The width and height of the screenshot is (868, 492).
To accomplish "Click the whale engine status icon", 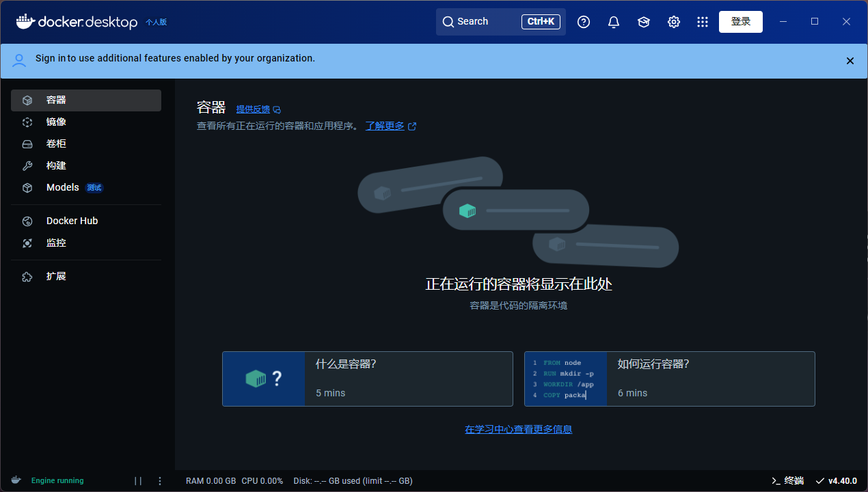I will (x=16, y=480).
